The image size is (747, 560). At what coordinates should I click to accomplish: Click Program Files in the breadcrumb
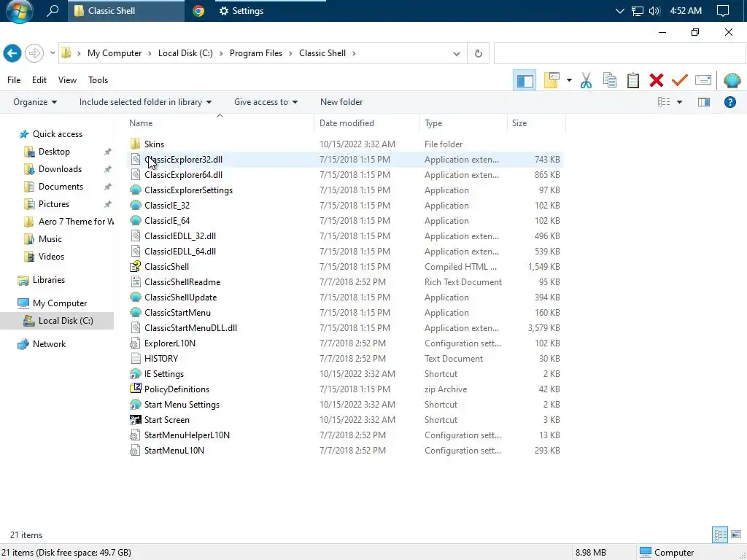(256, 53)
